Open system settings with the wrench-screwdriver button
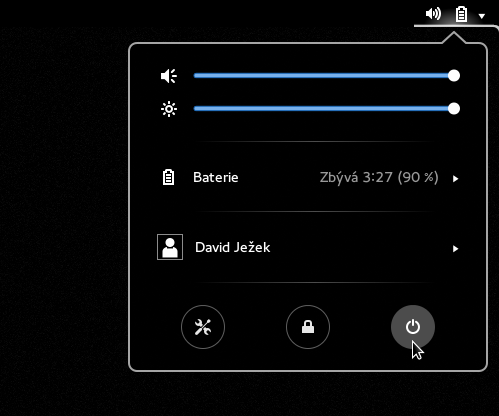Screen dimensions: 499x416 pos(203,327)
